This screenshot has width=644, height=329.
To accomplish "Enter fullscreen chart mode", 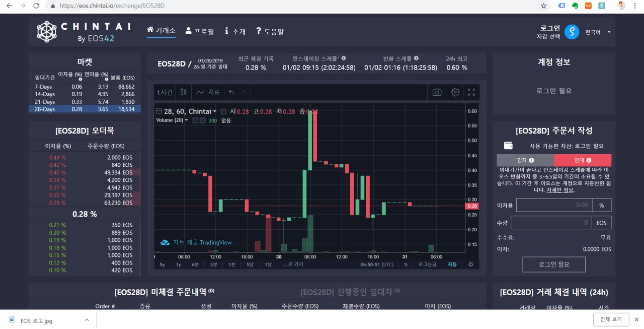I will 471,92.
